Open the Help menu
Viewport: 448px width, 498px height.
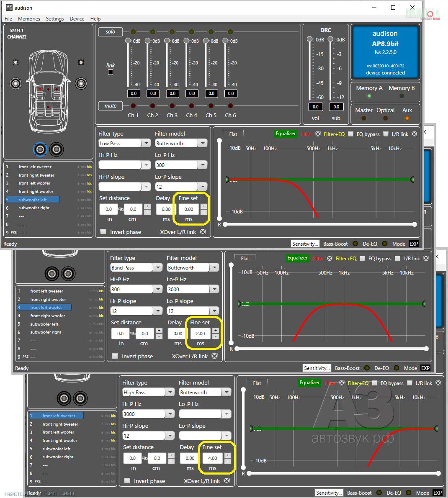click(x=95, y=19)
